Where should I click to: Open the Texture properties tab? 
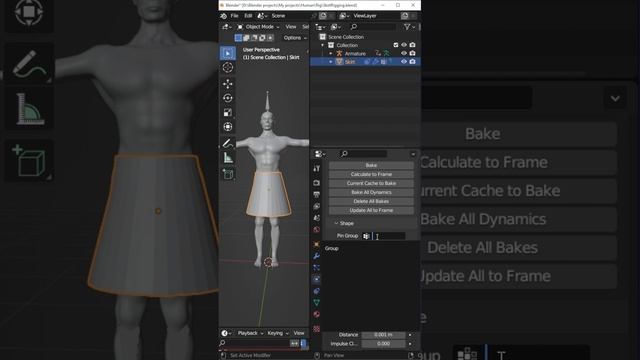(x=316, y=329)
